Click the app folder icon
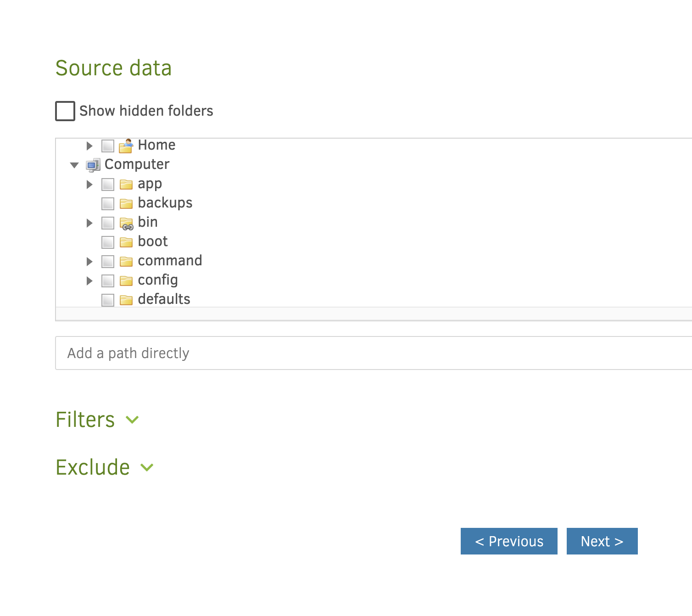Viewport: 692px width, 616px height. 126,185
